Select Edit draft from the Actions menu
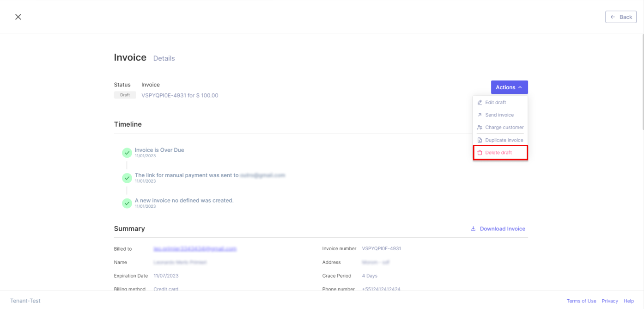 click(500, 102)
